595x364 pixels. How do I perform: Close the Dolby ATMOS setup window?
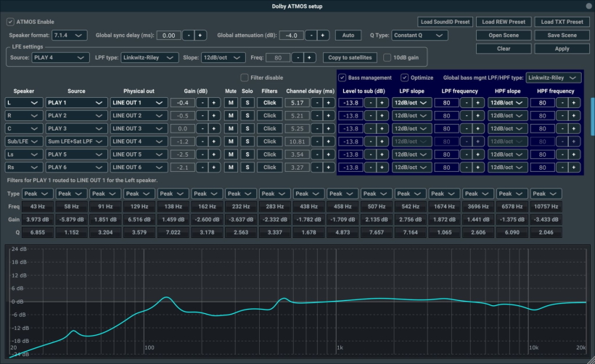coord(588,6)
